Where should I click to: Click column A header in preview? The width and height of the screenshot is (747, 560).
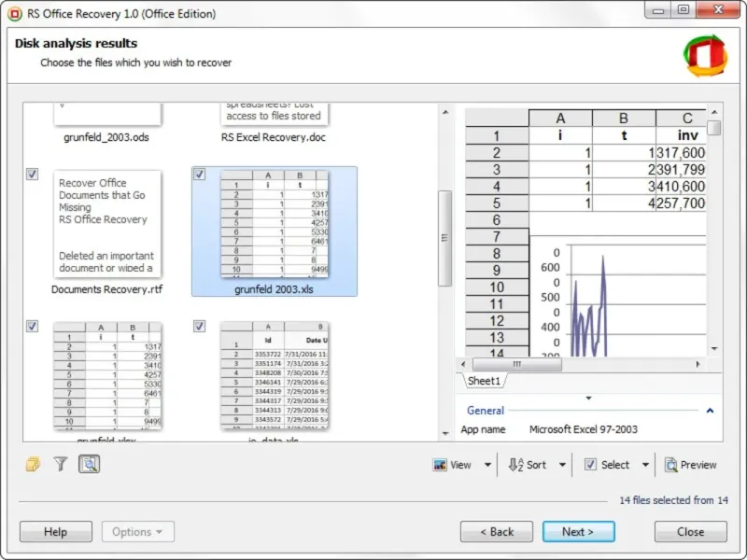[560, 119]
